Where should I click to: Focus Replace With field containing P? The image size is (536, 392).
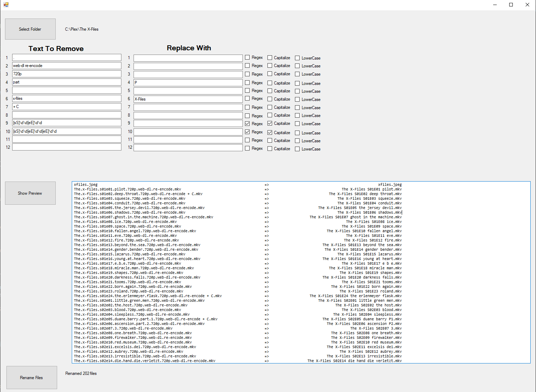point(188,82)
